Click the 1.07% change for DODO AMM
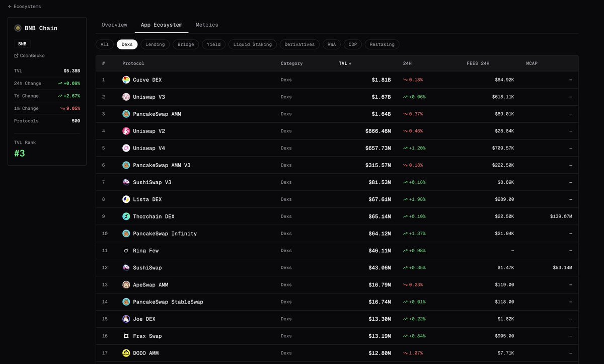Image resolution: width=604 pixels, height=364 pixels. [x=413, y=353]
